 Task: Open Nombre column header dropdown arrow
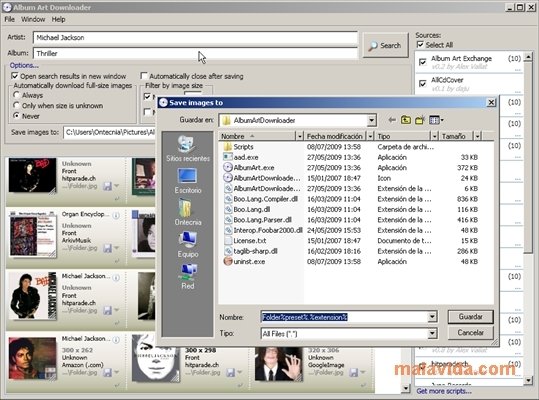[300, 136]
